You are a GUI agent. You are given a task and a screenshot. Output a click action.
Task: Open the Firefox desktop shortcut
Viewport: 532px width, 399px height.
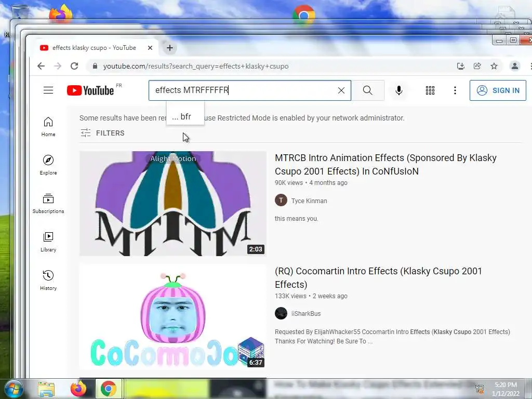click(x=61, y=14)
